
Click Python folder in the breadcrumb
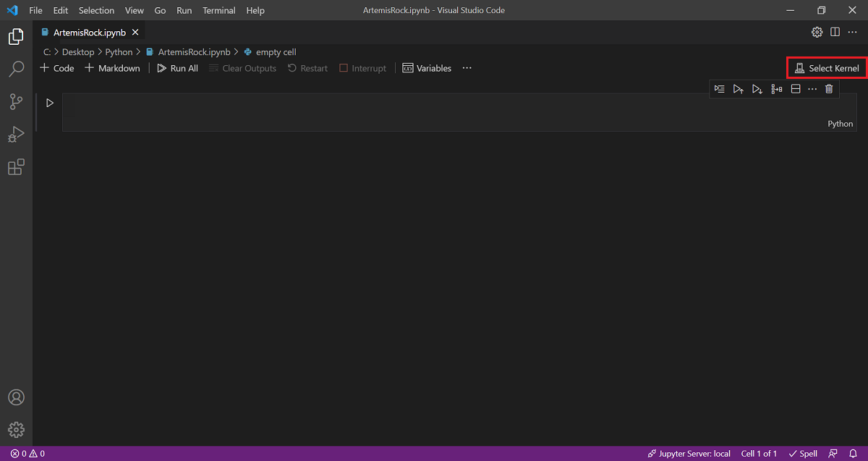(x=119, y=52)
